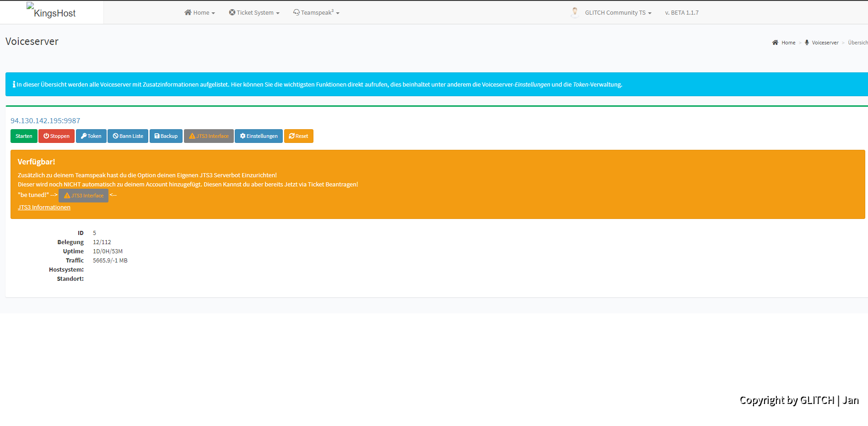The height and width of the screenshot is (426, 868).
Task: Expand the Teamspeak³ menu
Action: (316, 13)
